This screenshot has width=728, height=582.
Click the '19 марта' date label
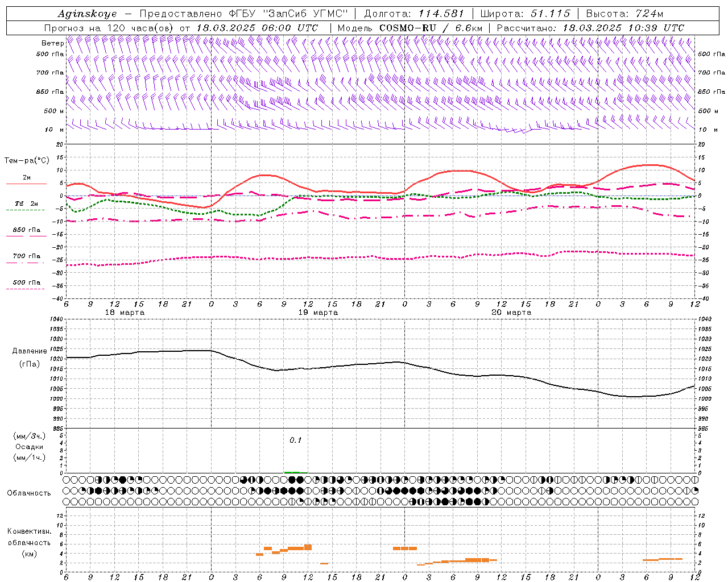(x=318, y=313)
